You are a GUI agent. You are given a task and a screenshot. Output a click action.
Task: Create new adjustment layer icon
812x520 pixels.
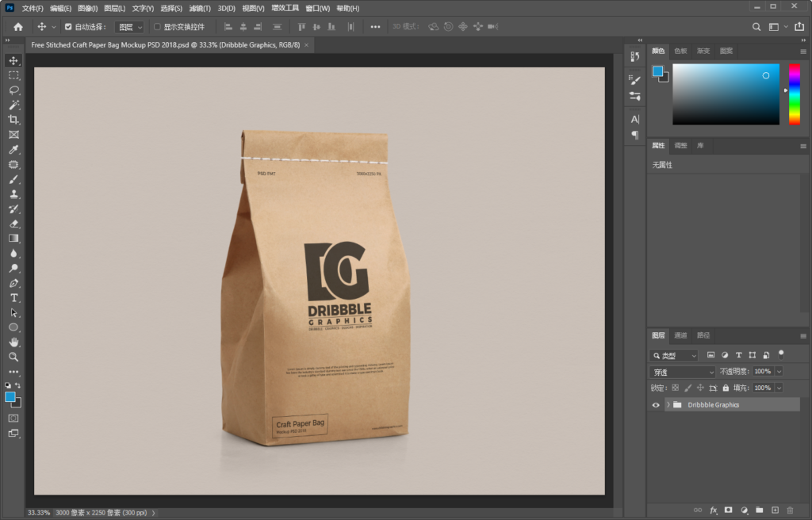point(744,510)
